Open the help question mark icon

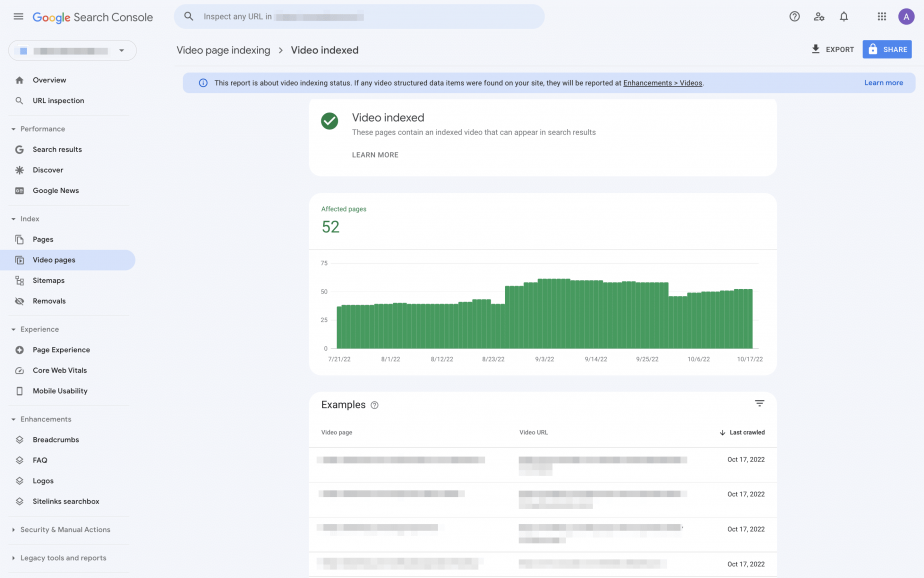pyautogui.click(x=794, y=16)
